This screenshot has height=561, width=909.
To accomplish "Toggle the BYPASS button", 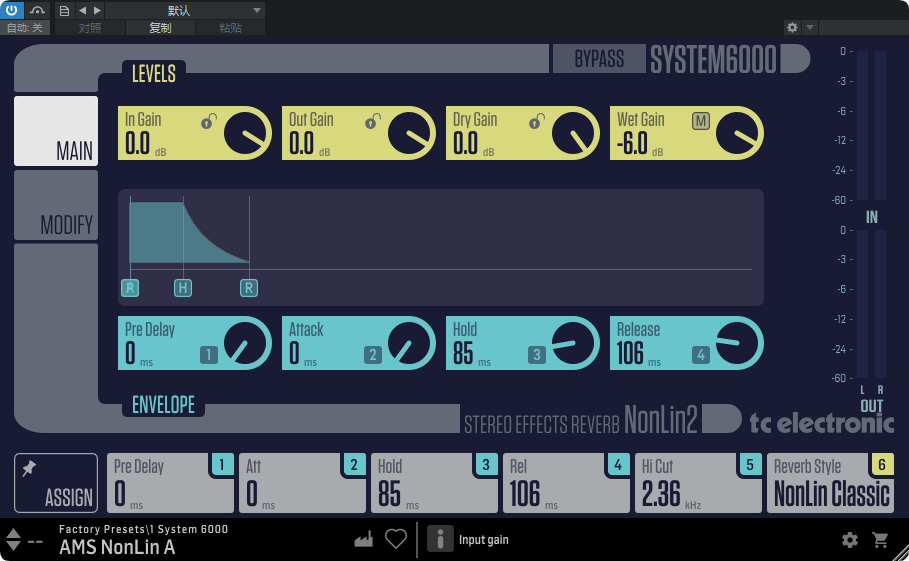I will (599, 59).
